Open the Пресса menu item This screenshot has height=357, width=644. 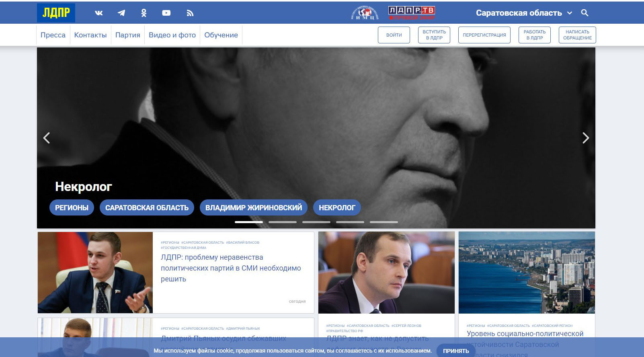pos(53,35)
